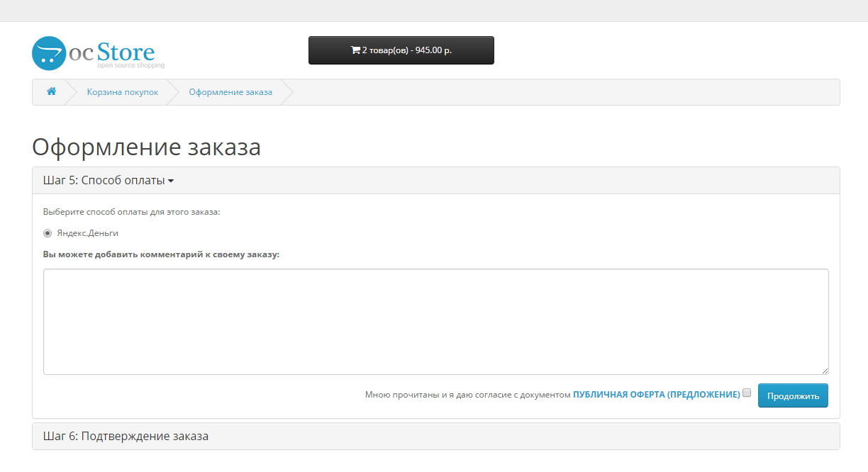Tick the public offer agreement checkbox
The height and width of the screenshot is (472, 868).
point(747,393)
